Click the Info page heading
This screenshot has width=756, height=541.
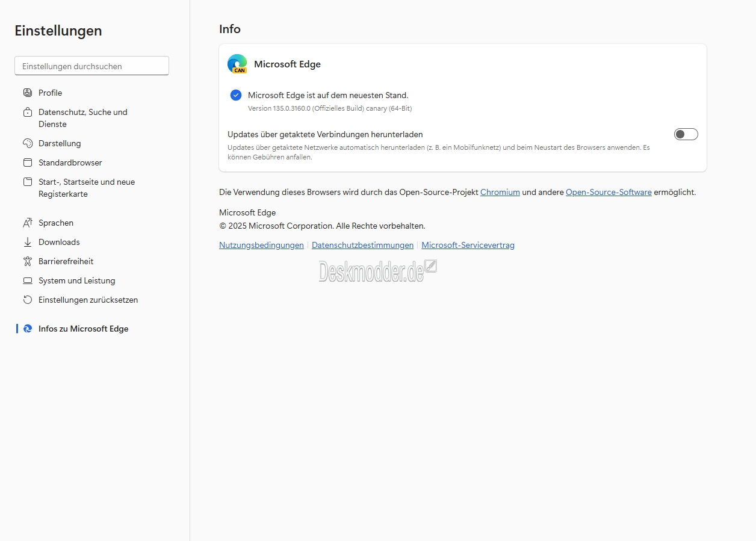coord(230,29)
